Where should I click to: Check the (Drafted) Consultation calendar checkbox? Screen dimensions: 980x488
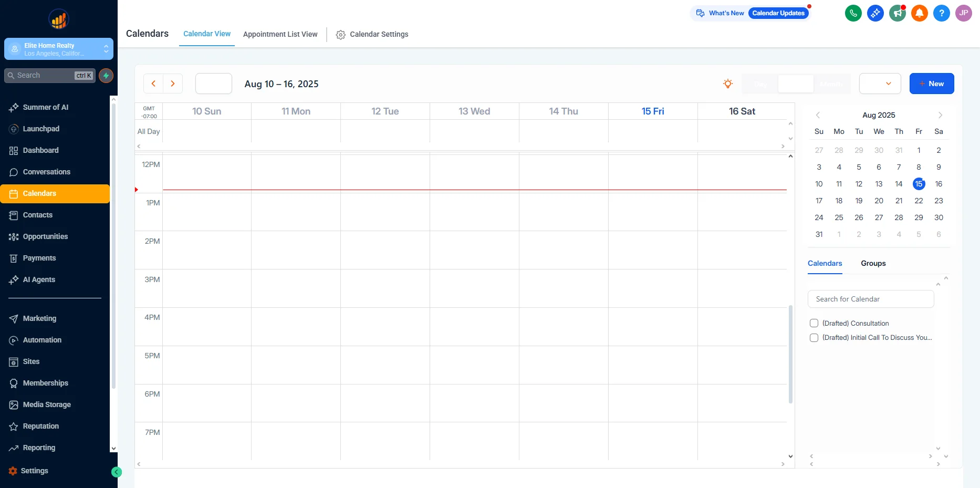[814, 323]
